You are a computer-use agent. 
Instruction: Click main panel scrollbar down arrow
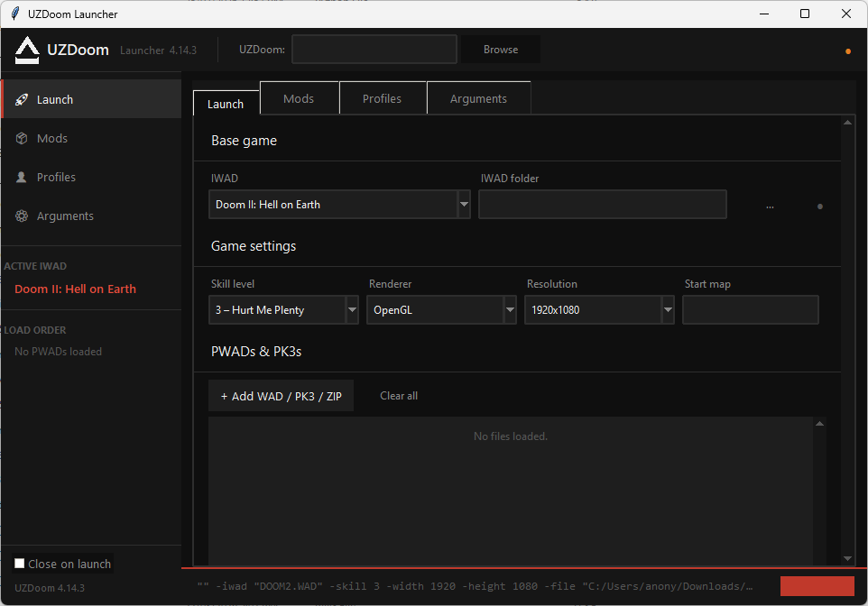pyautogui.click(x=847, y=558)
